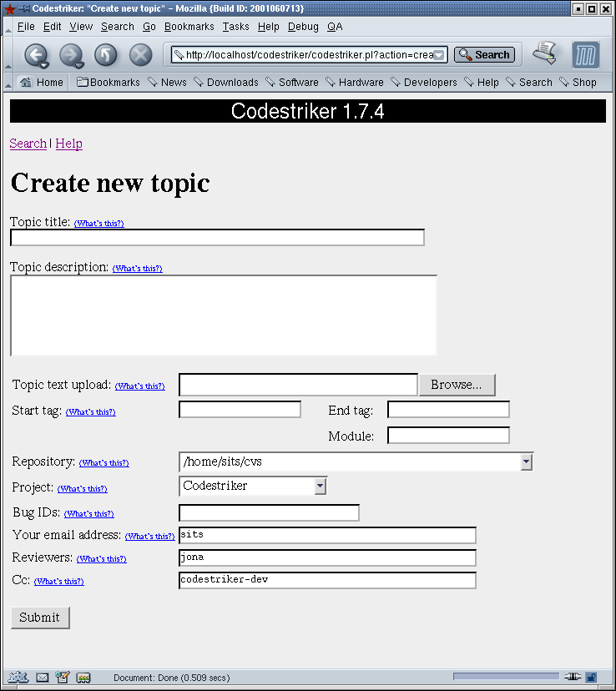Follow the Help link below the header
The width and height of the screenshot is (616, 691).
coord(68,144)
